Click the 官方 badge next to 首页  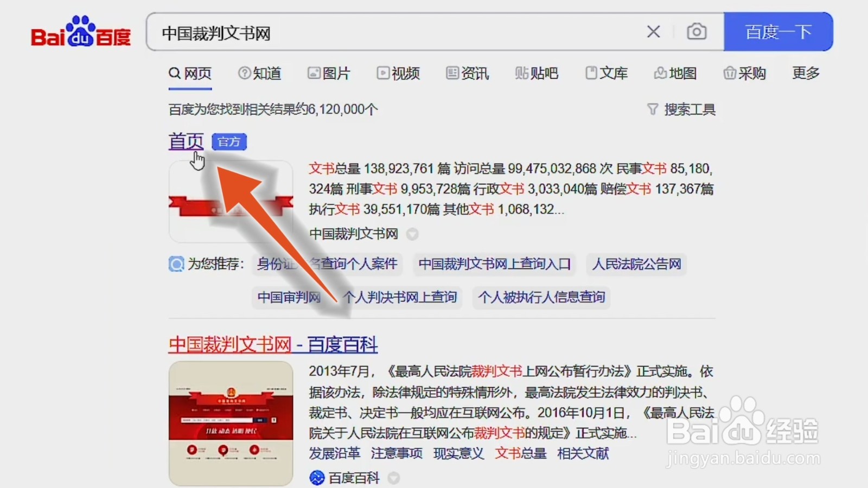(x=229, y=142)
